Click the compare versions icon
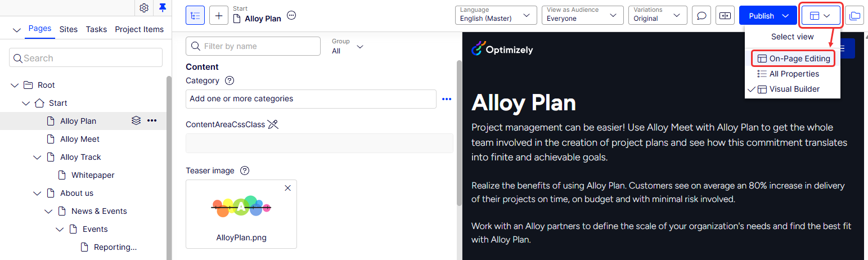 pos(725,16)
